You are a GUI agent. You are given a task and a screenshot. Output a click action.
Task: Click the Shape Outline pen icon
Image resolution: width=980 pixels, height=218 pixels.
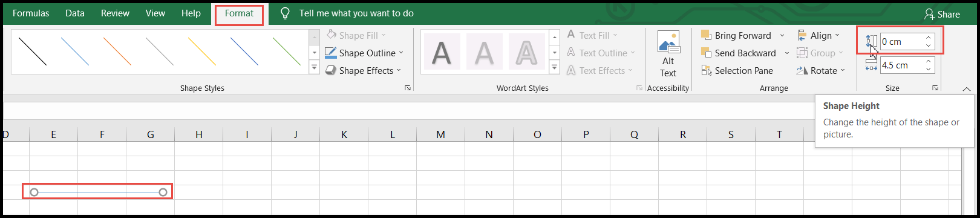(x=330, y=53)
